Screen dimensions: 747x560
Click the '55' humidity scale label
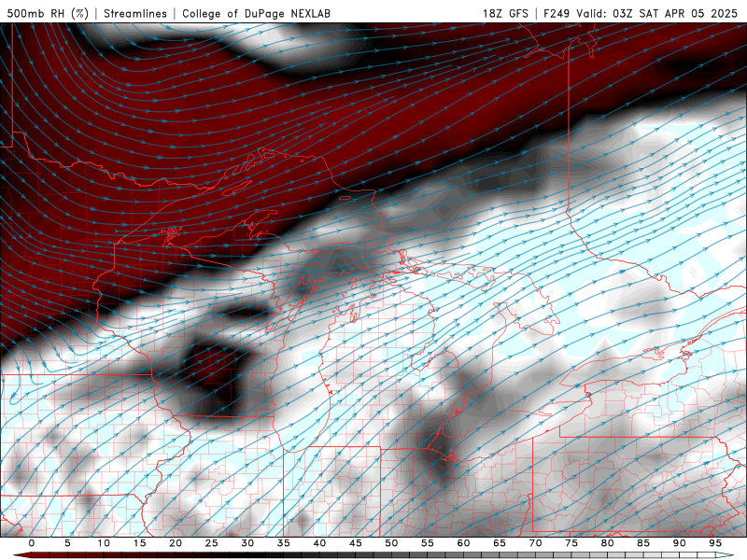click(x=428, y=543)
